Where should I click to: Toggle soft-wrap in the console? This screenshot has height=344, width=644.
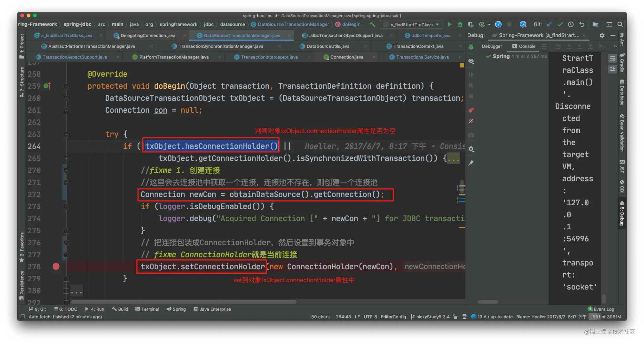[613, 58]
